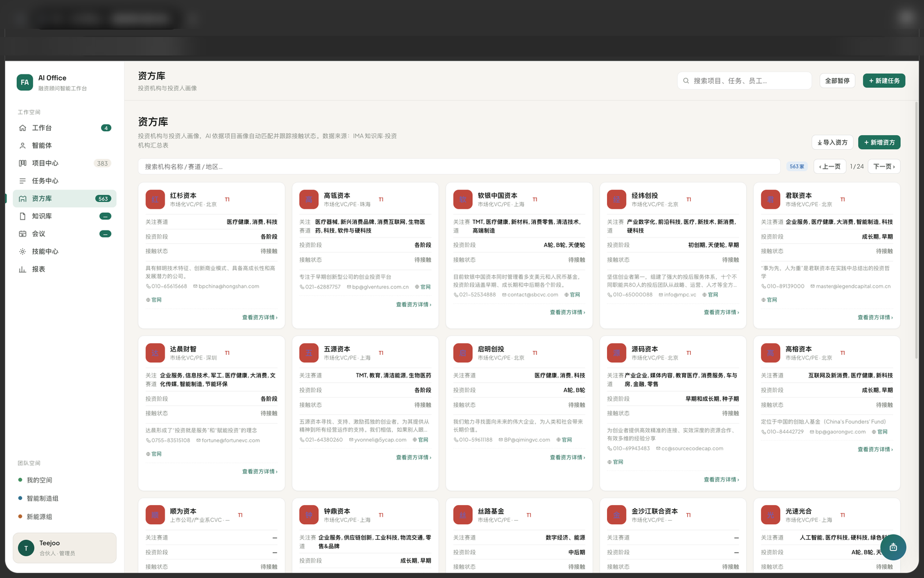The height and width of the screenshot is (578, 924).
Task: Click the 红杉资本 red avatar thumbnail
Action: coord(155,199)
